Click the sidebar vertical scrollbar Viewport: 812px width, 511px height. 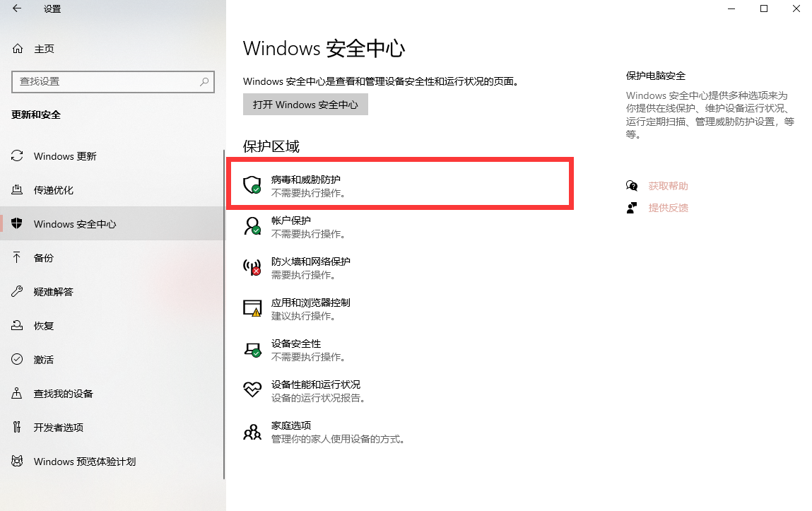pyautogui.click(x=224, y=315)
